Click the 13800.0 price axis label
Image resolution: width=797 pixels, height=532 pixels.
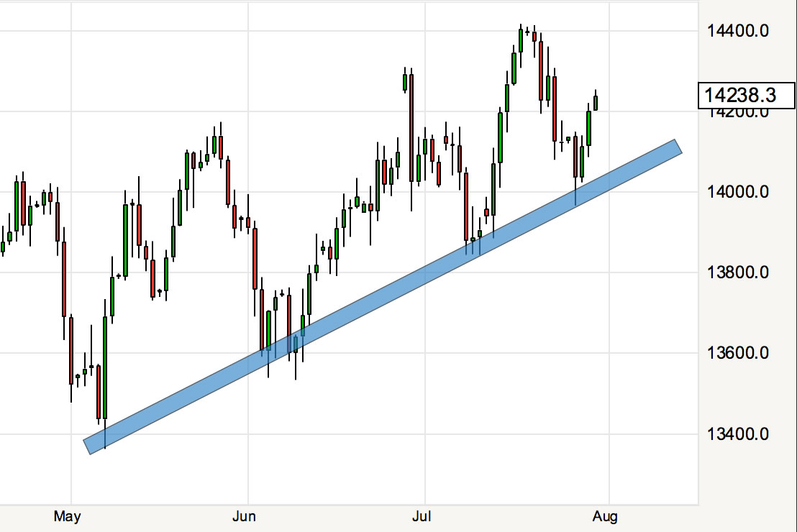(x=739, y=272)
